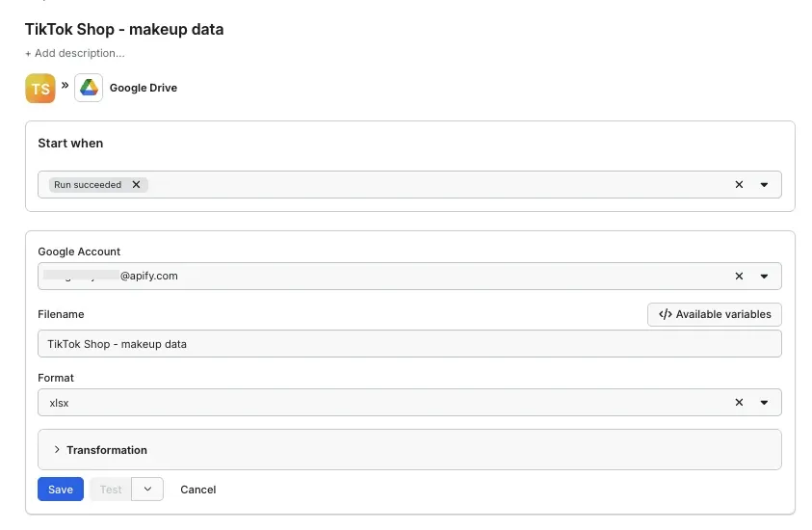This screenshot has width=812, height=530.
Task: Clear the Start when field
Action: [x=739, y=184]
